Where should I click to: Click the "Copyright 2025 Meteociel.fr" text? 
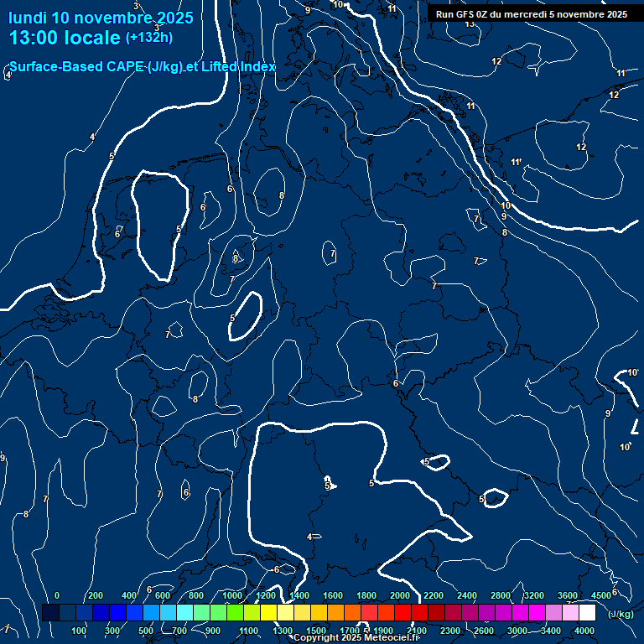point(356,637)
